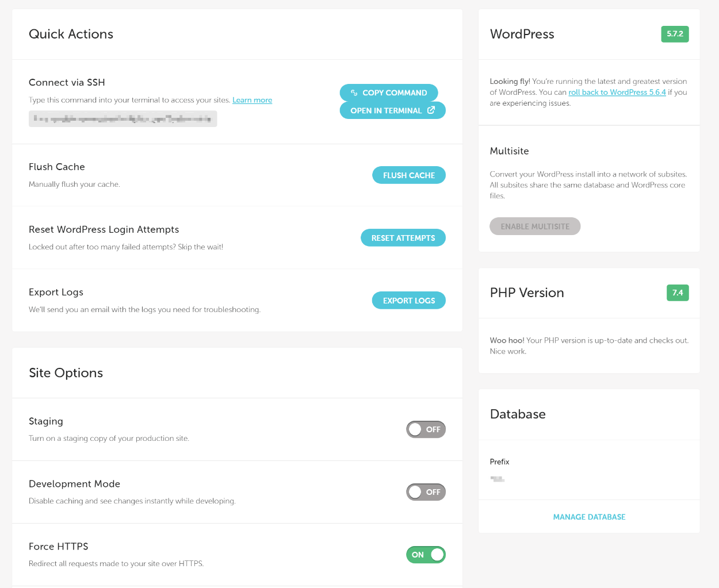This screenshot has height=588, width=719.
Task: Open the SSH Learn more link
Action: pyautogui.click(x=252, y=100)
